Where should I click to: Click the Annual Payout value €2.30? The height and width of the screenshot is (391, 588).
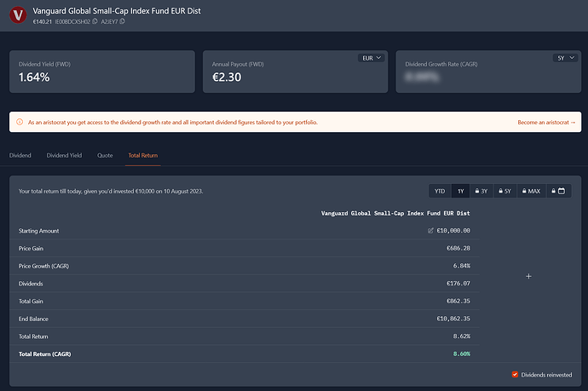(227, 78)
